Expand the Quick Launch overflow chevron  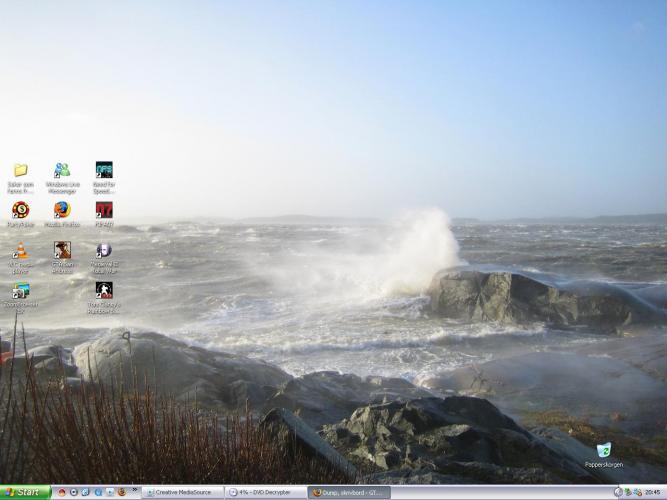click(x=135, y=491)
